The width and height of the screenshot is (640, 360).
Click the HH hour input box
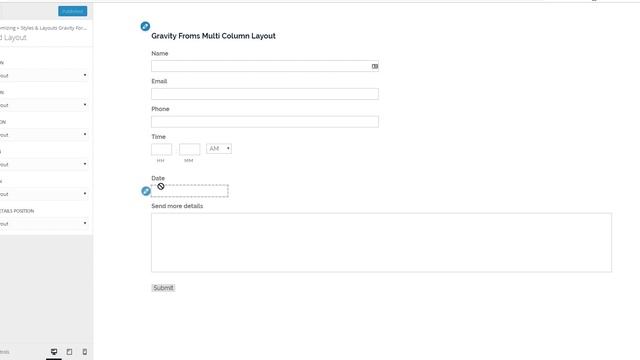coord(162,149)
